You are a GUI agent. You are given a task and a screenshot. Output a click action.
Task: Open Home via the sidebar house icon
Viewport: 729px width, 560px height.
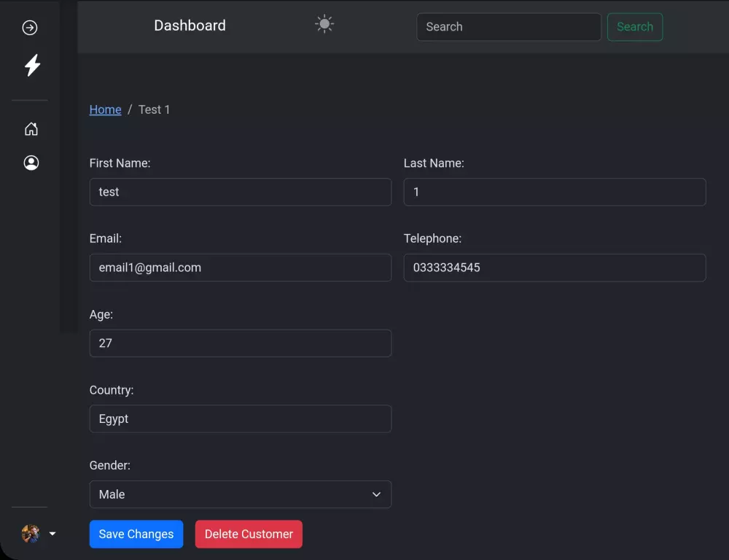[31, 128]
